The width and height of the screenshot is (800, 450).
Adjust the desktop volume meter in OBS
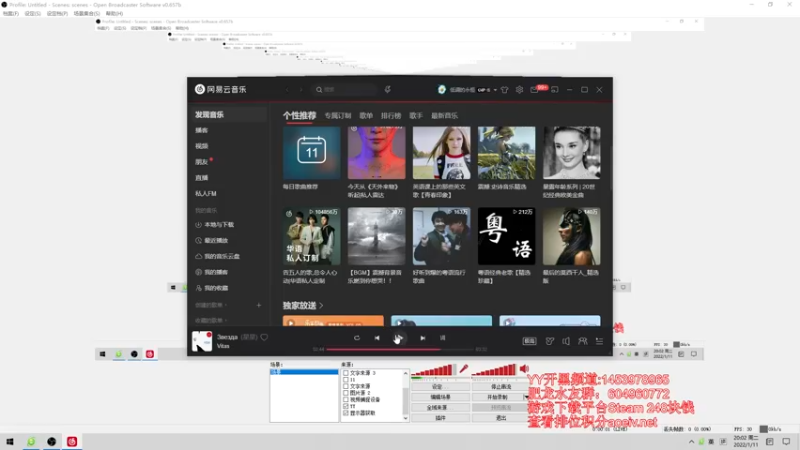coord(494,370)
